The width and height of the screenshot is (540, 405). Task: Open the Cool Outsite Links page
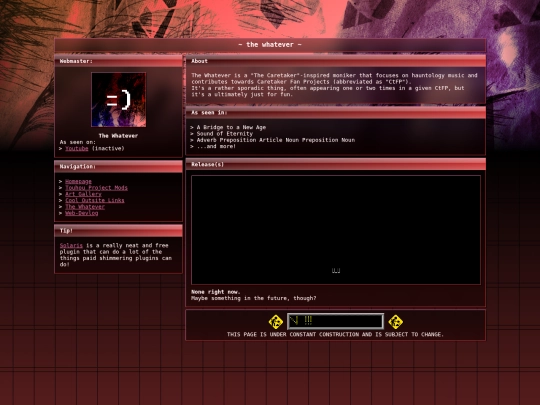[95, 200]
